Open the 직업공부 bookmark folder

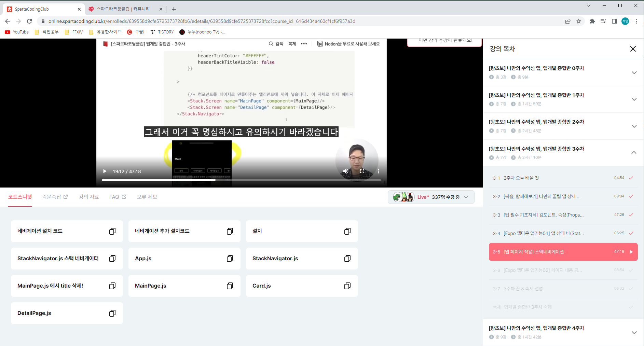[47, 32]
